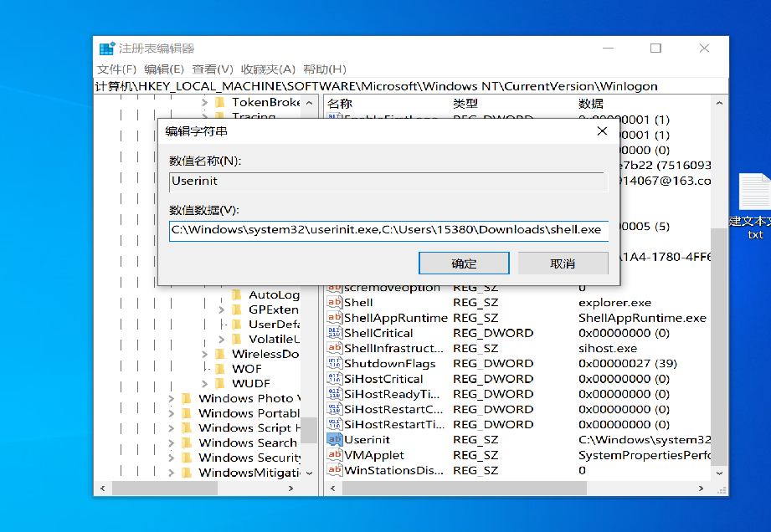Select the text file icon on the desktop
Image resolution: width=771 pixels, height=532 pixels.
point(754,192)
